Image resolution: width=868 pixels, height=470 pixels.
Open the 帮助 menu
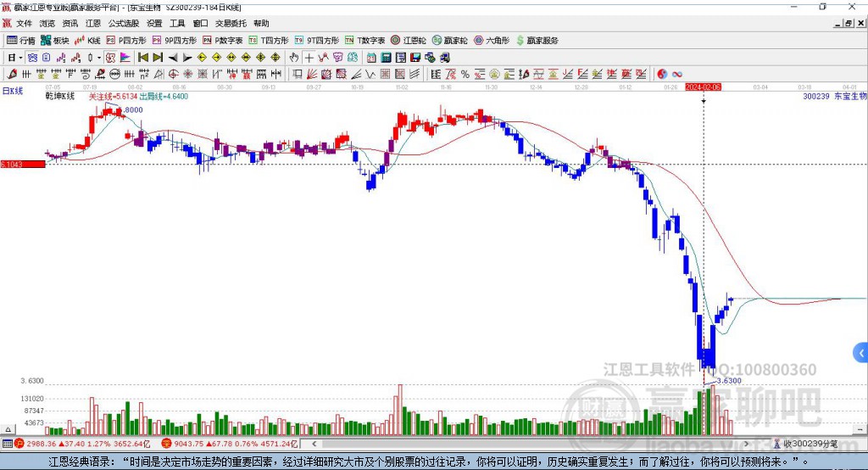(261, 23)
